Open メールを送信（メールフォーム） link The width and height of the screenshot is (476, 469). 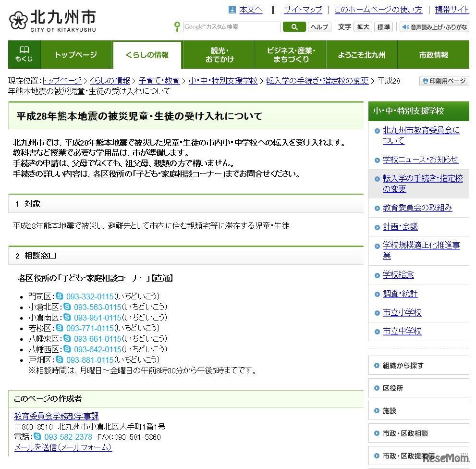[x=63, y=447]
